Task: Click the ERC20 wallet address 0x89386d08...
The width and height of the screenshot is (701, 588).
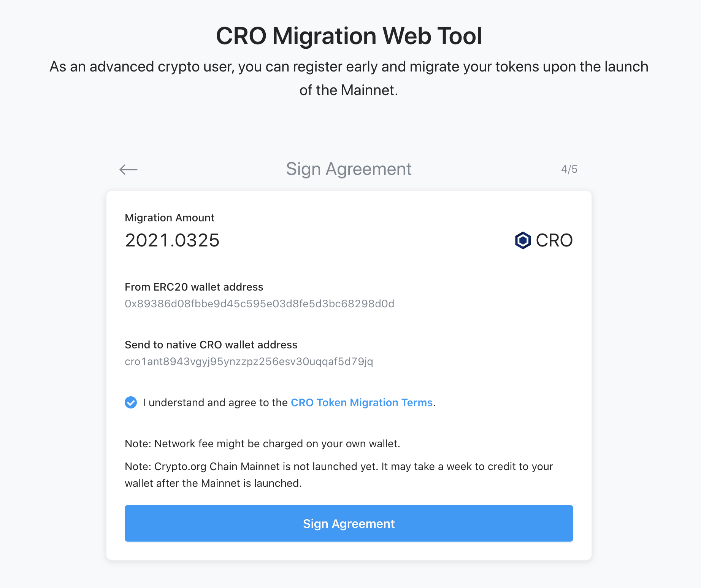Action: click(x=259, y=304)
